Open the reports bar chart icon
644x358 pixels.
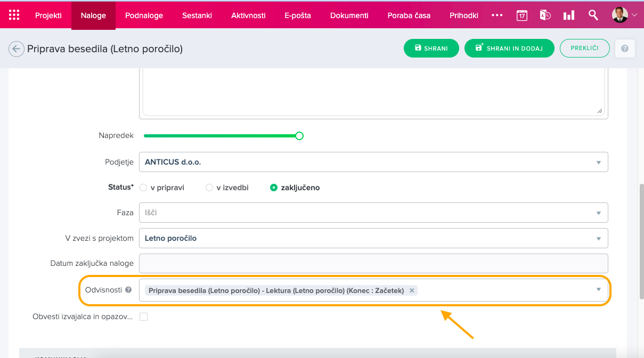pos(569,15)
